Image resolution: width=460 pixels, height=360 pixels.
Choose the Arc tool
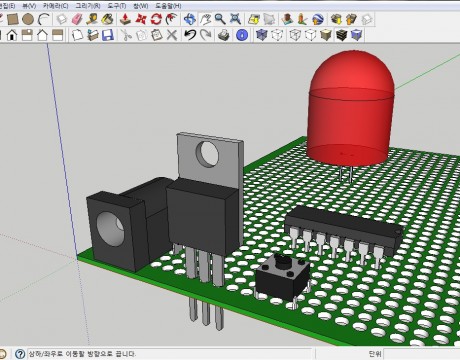44,19
